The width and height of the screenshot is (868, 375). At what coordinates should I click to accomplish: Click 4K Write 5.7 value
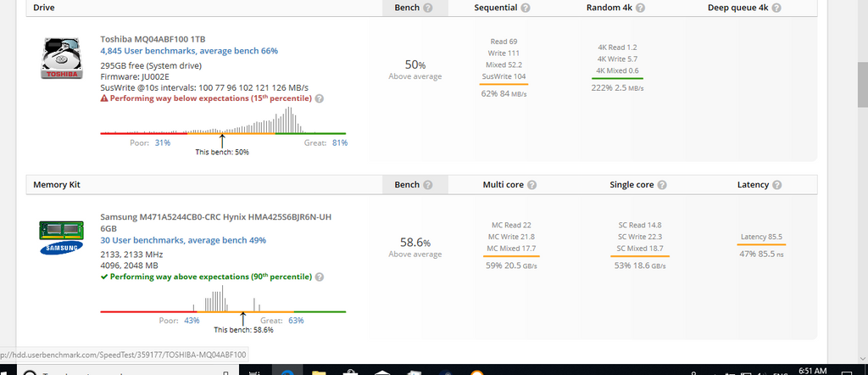[x=617, y=59]
